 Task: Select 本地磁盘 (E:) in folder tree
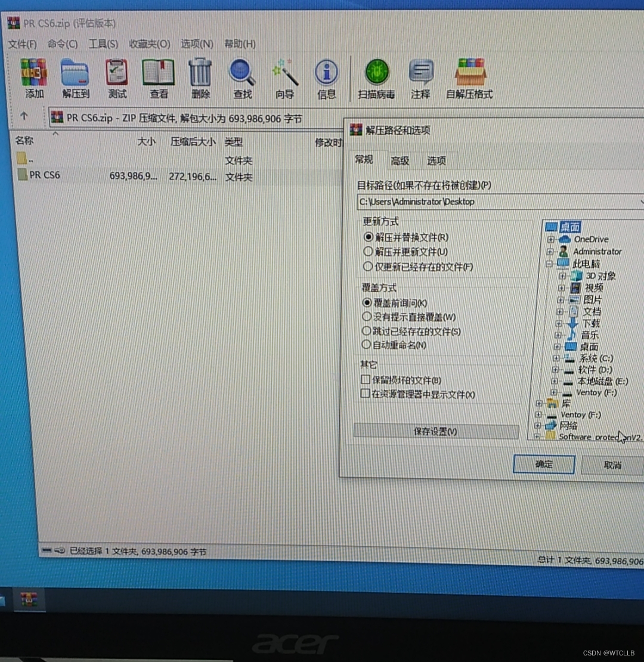click(602, 381)
